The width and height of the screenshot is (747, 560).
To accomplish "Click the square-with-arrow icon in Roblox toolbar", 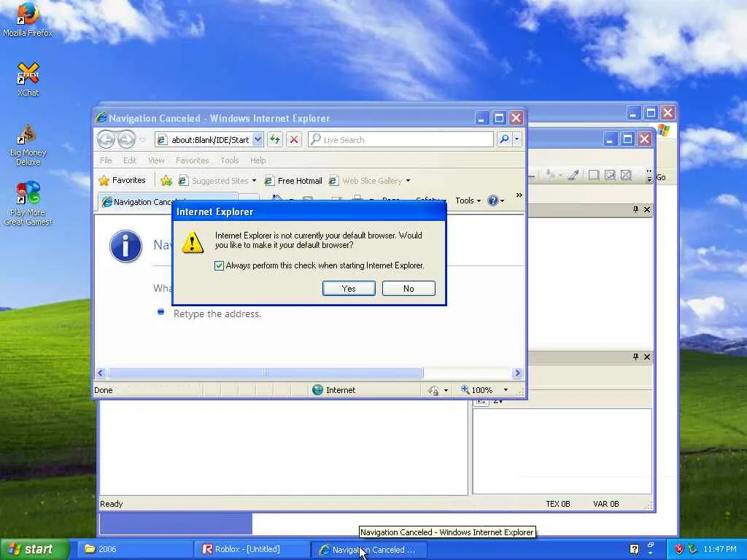I will pyautogui.click(x=610, y=175).
